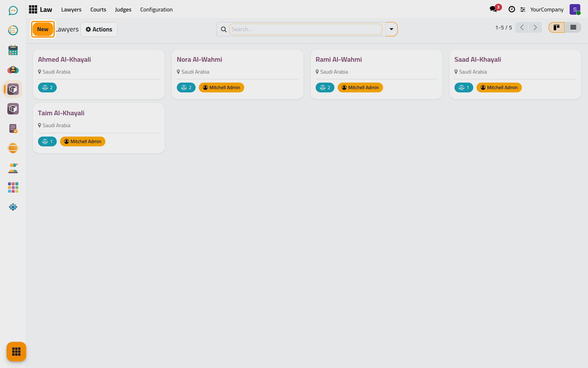Switch to Kanban view
The width and height of the screenshot is (588, 368).
point(556,28)
